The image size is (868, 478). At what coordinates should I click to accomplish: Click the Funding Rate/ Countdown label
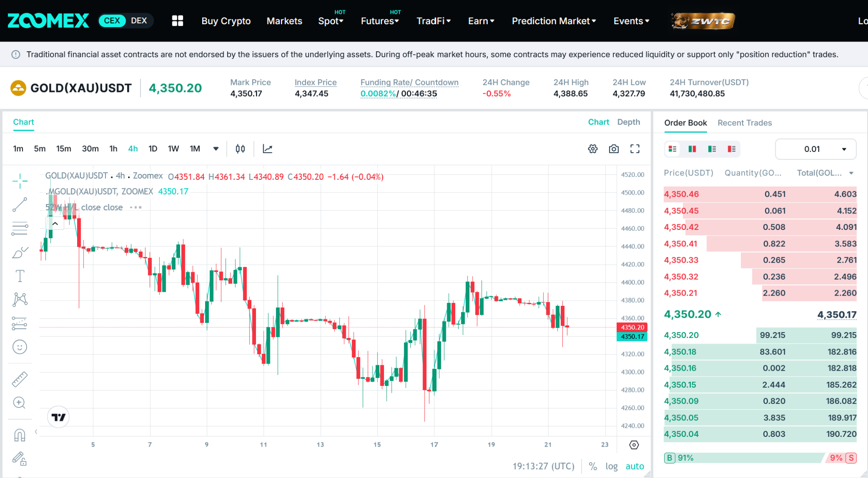tap(409, 82)
